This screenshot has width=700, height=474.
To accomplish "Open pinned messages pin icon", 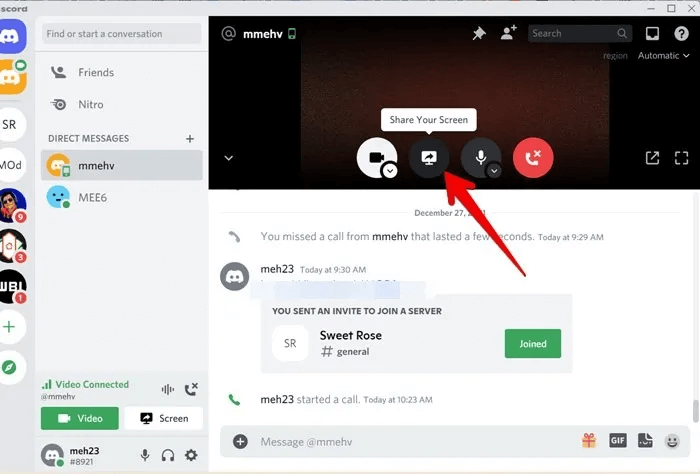I will click(479, 33).
